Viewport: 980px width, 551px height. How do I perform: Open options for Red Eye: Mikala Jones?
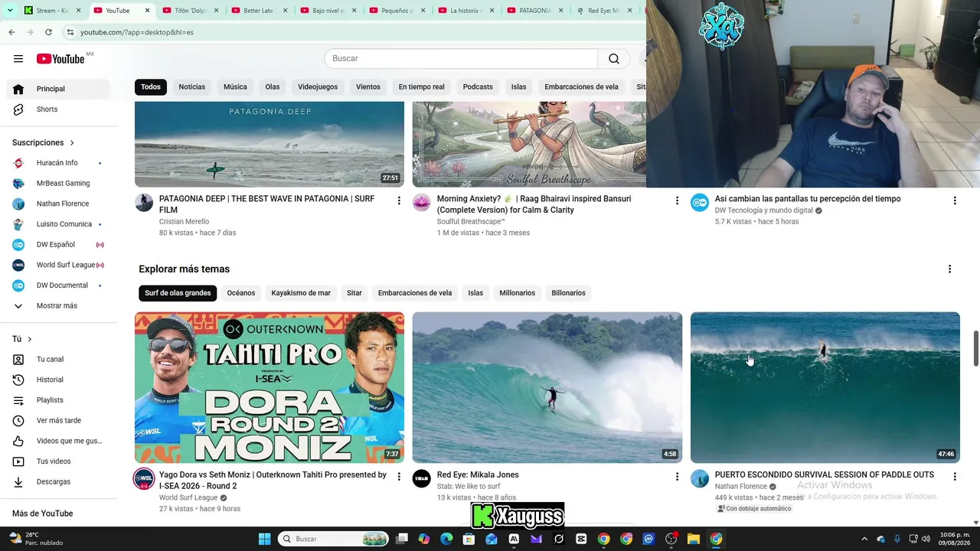677,477
